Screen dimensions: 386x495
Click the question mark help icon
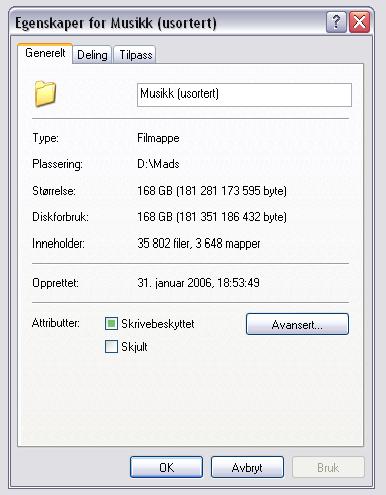click(336, 22)
